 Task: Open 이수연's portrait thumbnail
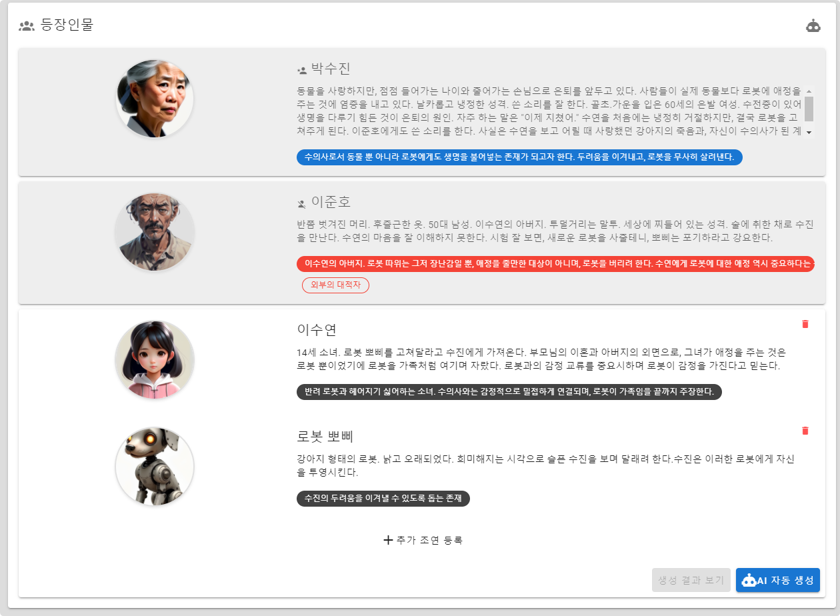(x=155, y=360)
